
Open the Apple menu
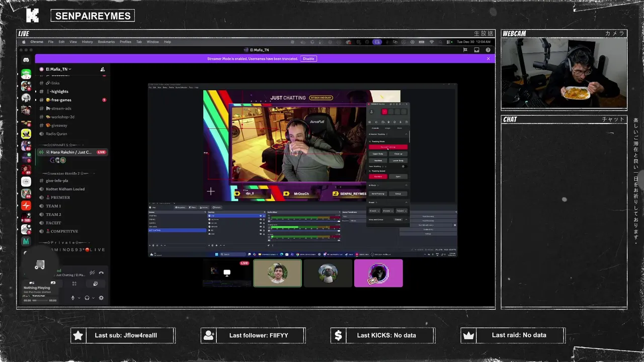point(23,42)
